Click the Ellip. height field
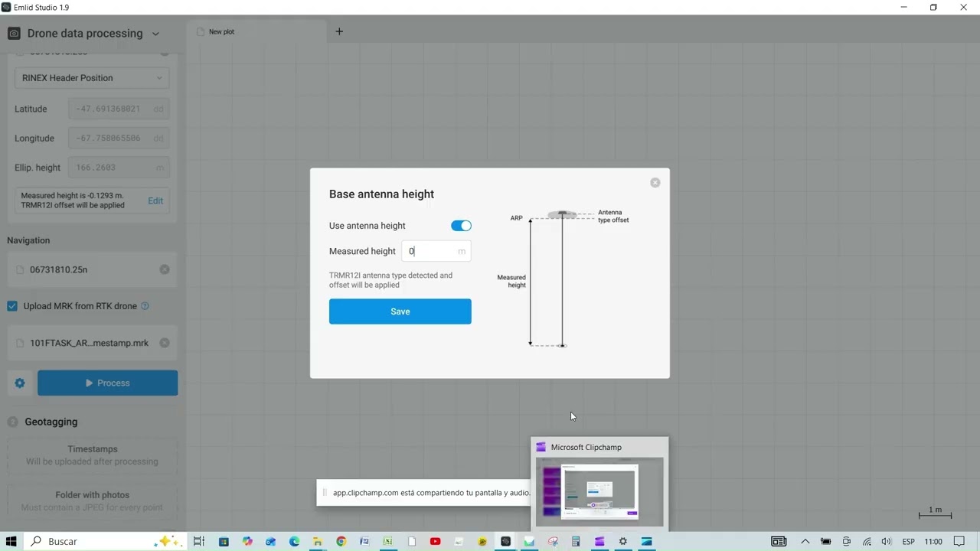Screen dimensions: 980x551 (x=119, y=168)
